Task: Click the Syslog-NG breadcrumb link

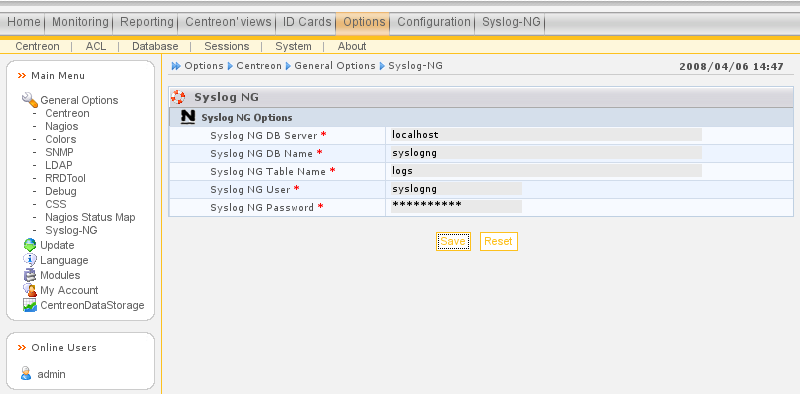Action: pyautogui.click(x=415, y=66)
